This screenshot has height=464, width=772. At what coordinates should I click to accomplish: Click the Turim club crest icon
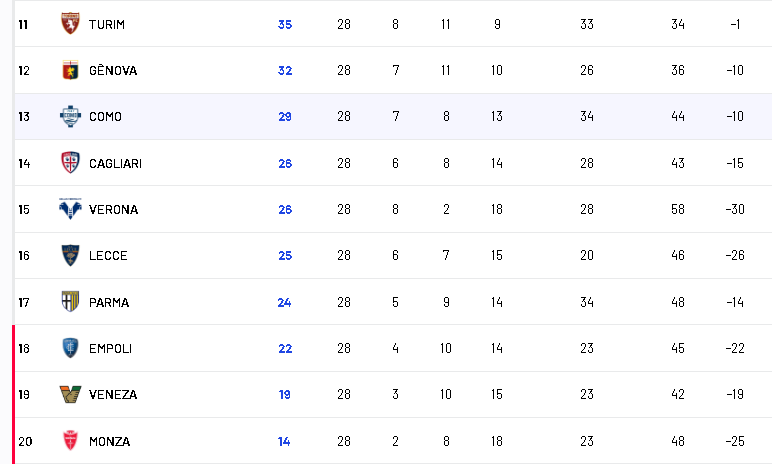69,23
